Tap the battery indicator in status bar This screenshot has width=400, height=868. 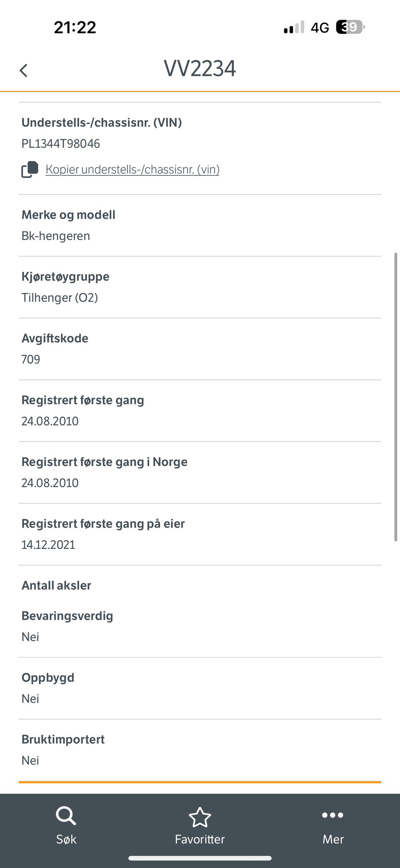tap(350, 27)
